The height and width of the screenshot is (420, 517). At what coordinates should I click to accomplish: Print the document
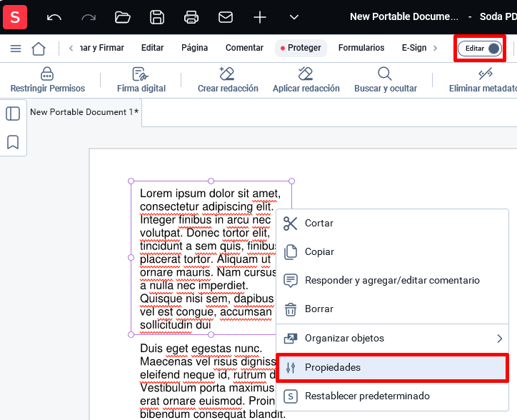[191, 17]
